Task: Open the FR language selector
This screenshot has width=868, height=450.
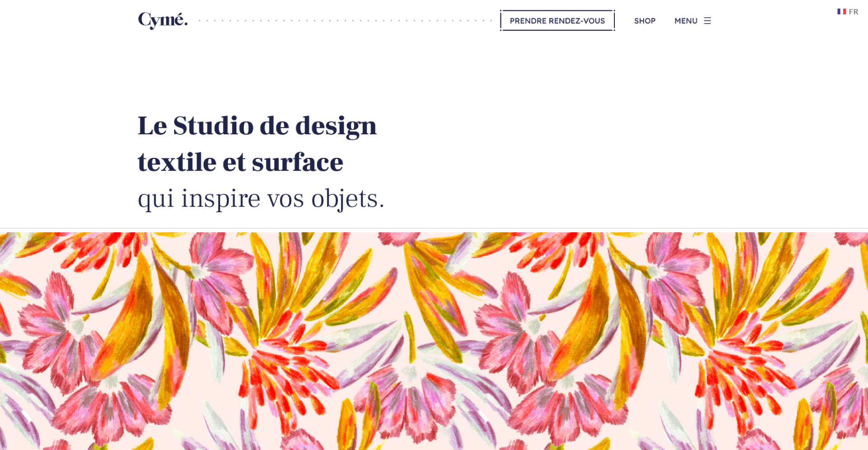Action: click(848, 12)
